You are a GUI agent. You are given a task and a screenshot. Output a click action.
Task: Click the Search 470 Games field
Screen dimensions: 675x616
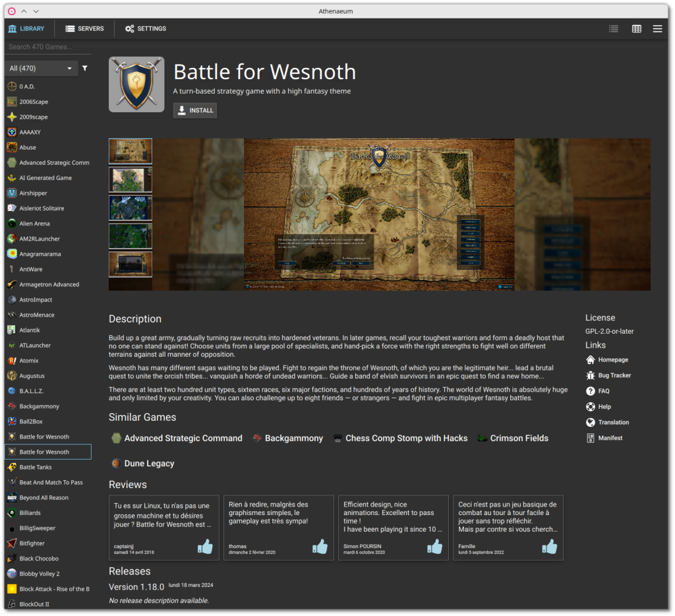click(47, 47)
